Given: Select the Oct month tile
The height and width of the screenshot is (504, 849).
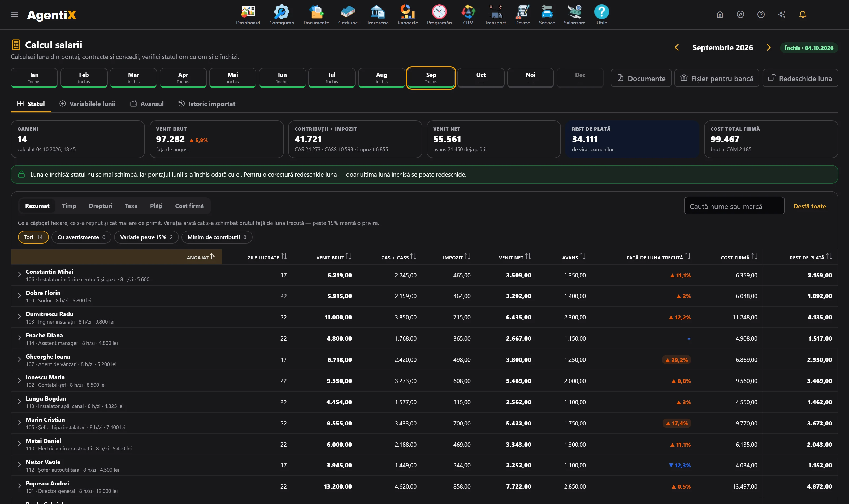Looking at the screenshot, I should (480, 78).
